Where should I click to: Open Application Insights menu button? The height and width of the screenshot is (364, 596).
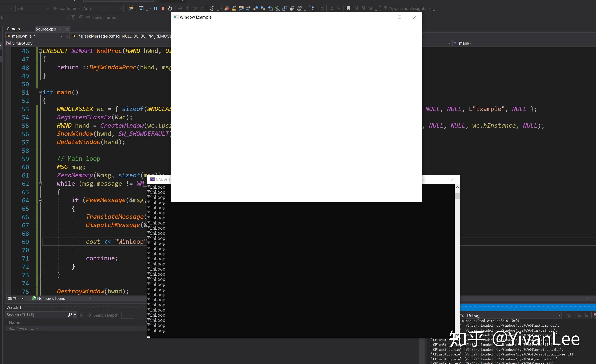pyautogui.click(x=408, y=8)
